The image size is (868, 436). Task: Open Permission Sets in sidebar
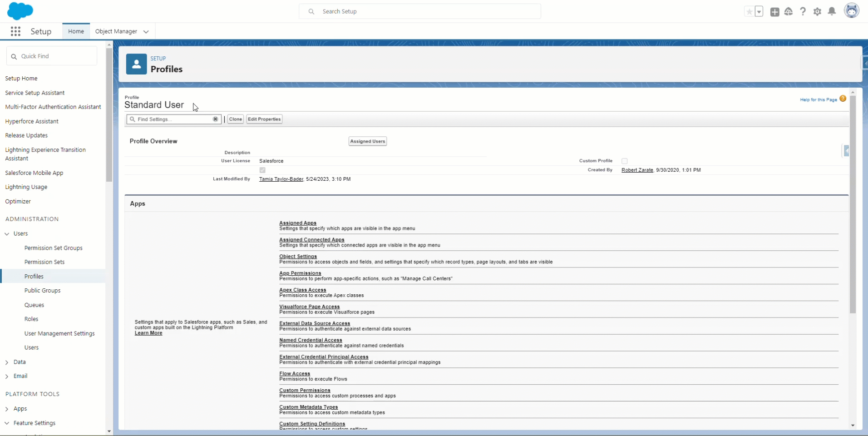(44, 262)
